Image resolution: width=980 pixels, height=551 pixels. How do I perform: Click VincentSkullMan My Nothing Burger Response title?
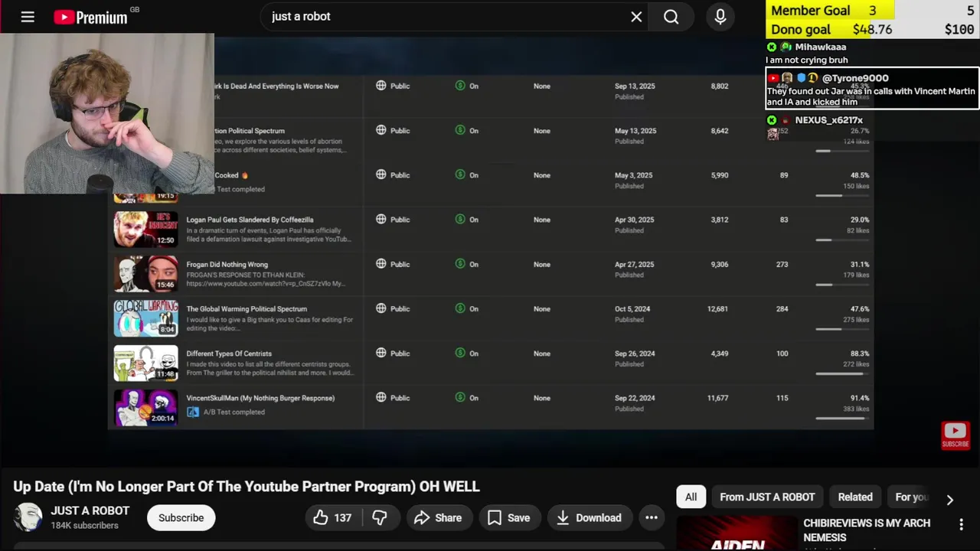click(x=260, y=398)
